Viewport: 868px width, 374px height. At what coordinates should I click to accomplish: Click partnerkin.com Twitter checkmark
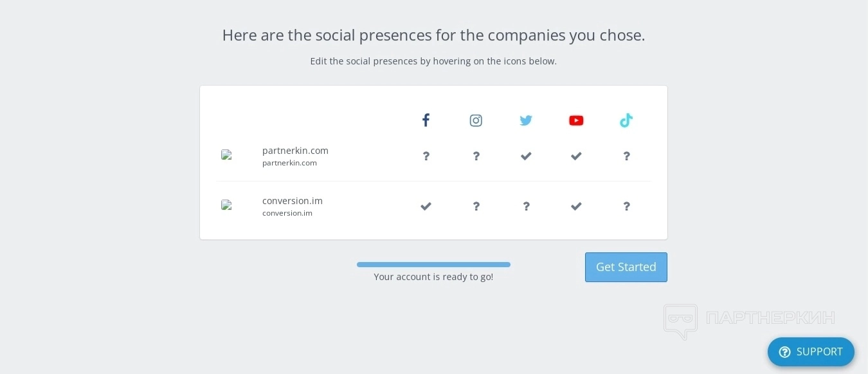(x=526, y=156)
